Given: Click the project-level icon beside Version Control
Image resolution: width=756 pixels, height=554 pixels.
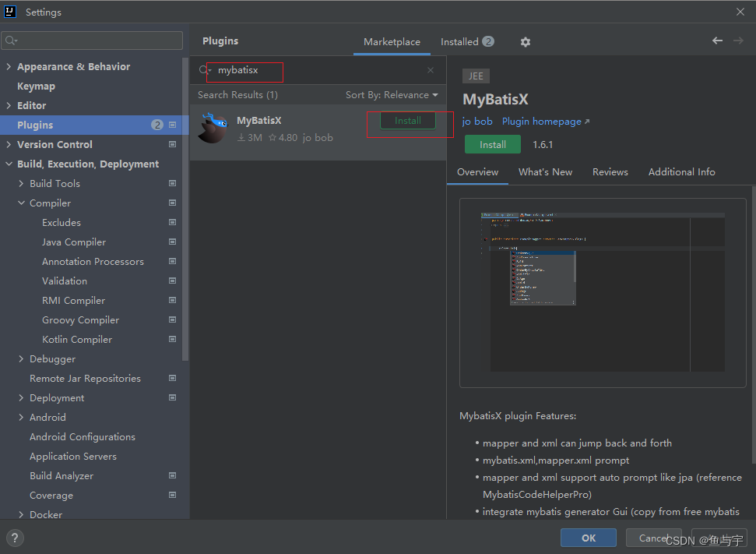Looking at the screenshot, I should tap(171, 144).
